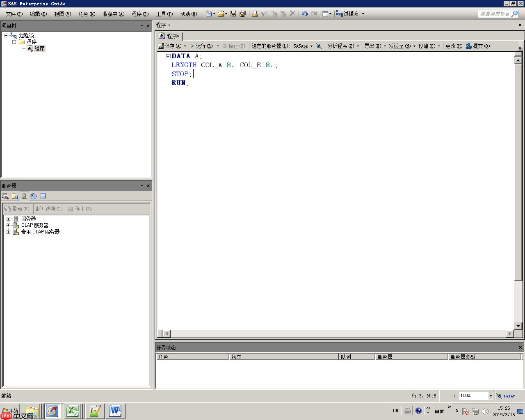Click the 提交(O) submit button
525x420 pixels.
tap(478, 46)
